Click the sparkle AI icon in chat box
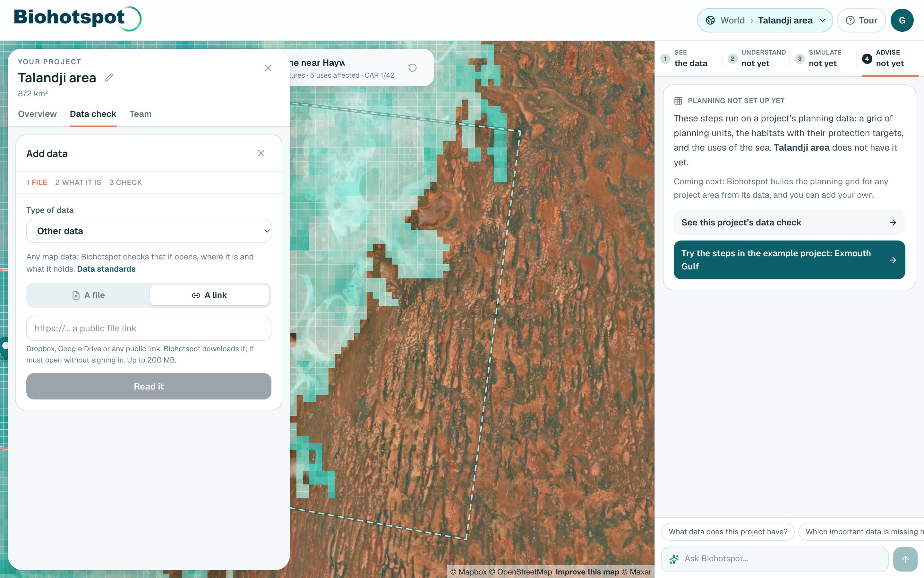This screenshot has width=924, height=578. (674, 559)
